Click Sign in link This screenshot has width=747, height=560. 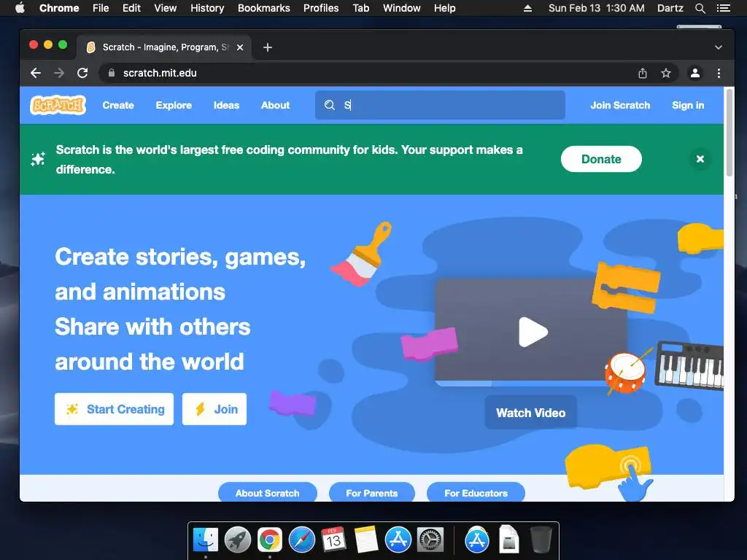[x=688, y=105]
